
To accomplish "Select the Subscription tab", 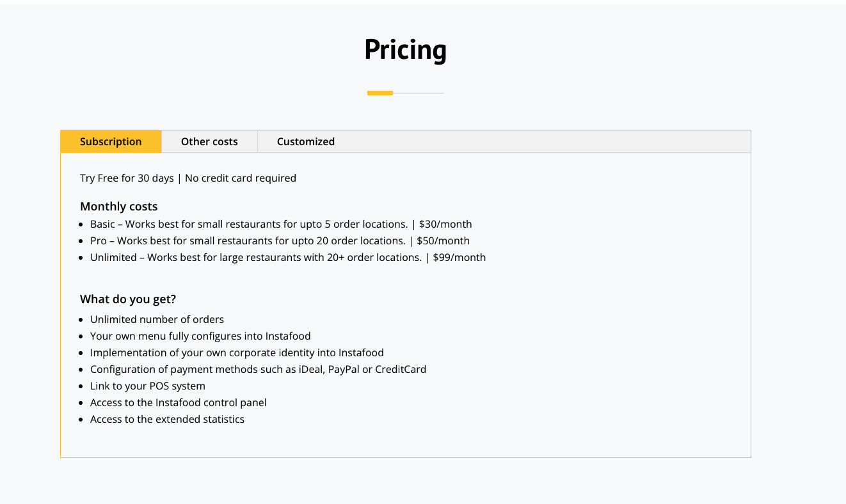I will (x=111, y=141).
